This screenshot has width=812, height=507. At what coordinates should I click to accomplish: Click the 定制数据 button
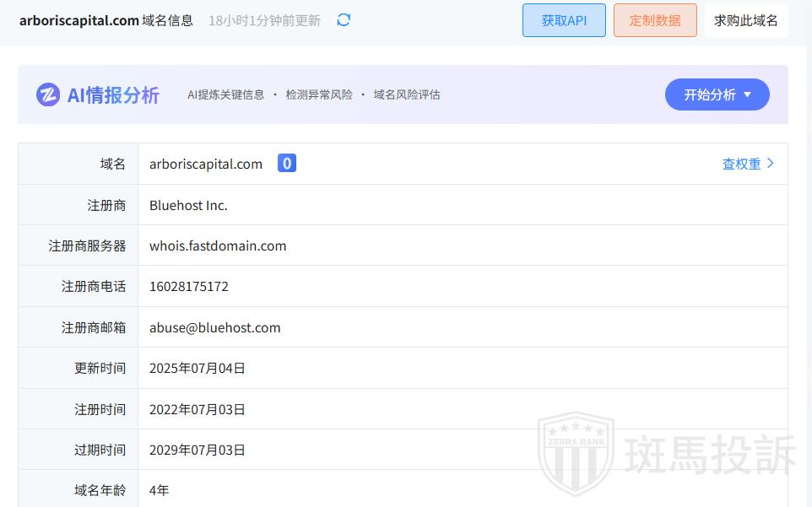pos(655,20)
